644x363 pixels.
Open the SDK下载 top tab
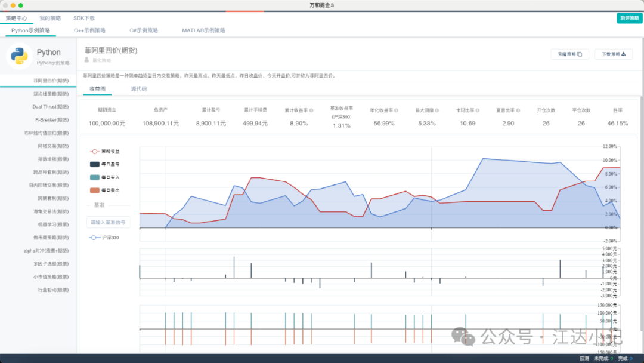[x=84, y=18]
